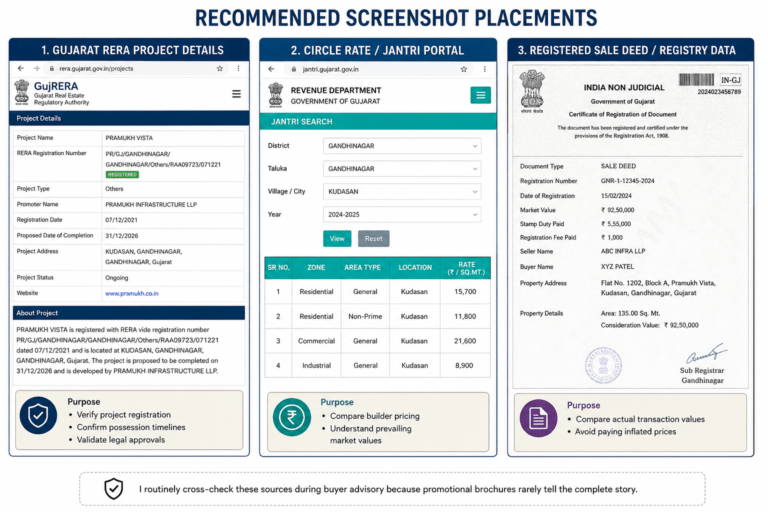Click About Project section header
The image size is (768, 512).
(129, 313)
